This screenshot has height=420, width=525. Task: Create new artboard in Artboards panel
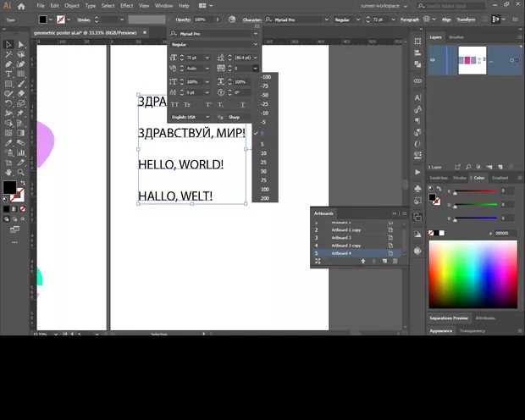click(384, 261)
